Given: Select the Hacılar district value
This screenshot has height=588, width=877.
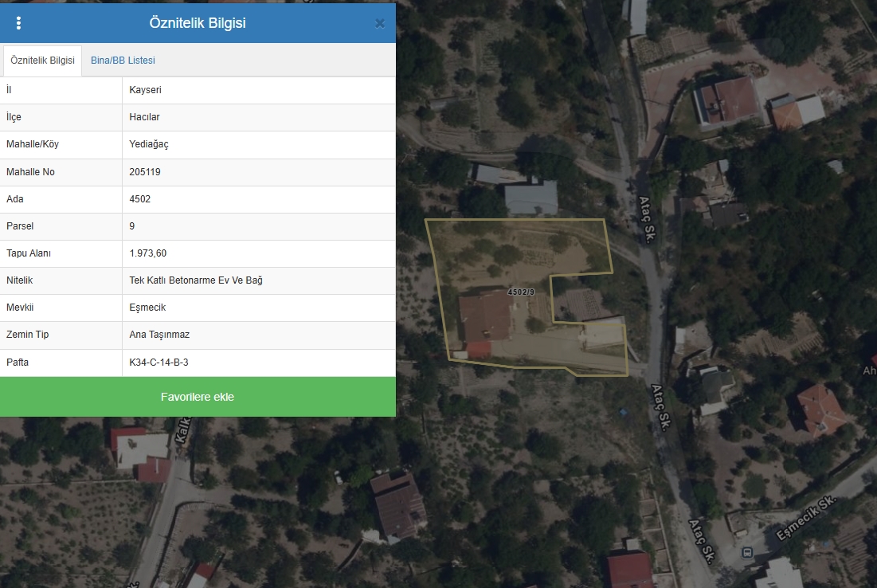Looking at the screenshot, I should pos(144,117).
